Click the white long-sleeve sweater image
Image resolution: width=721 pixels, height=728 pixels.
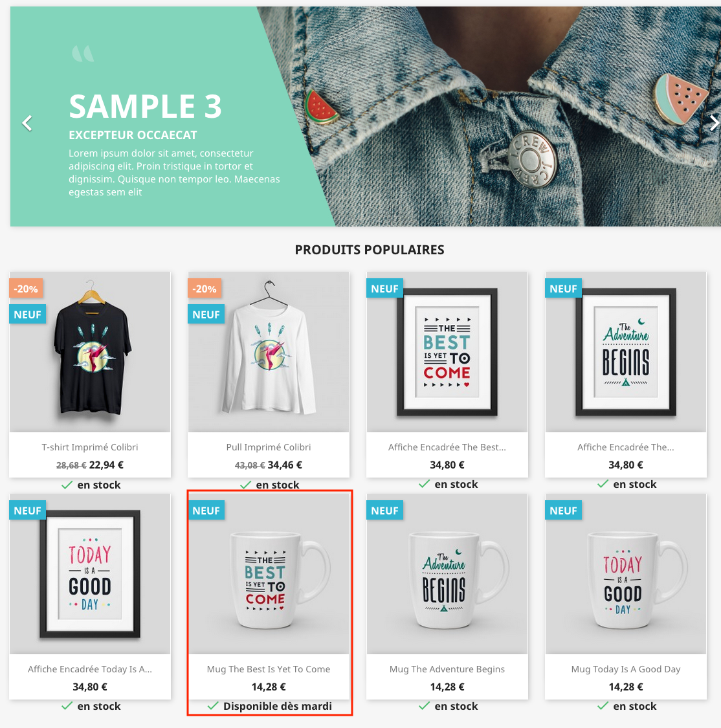269,352
